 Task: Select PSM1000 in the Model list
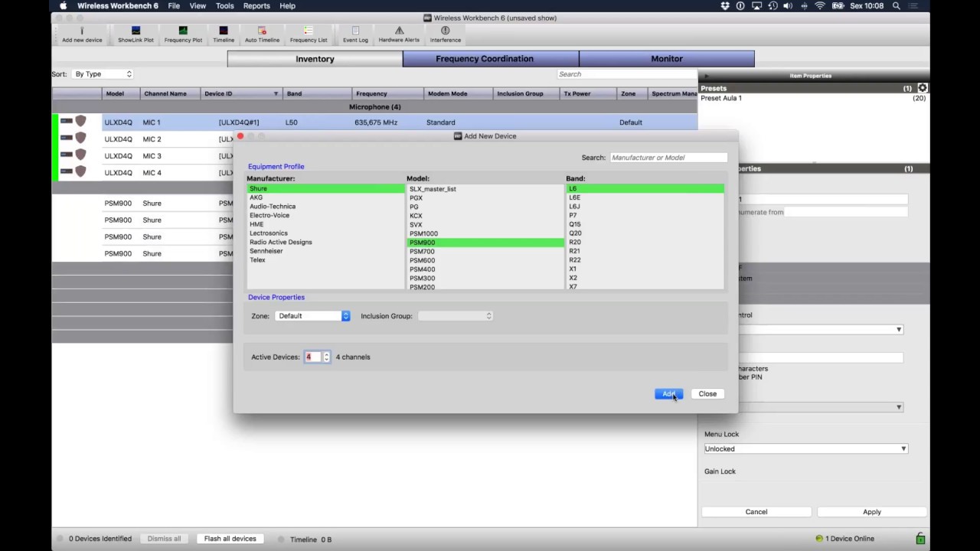pos(485,233)
